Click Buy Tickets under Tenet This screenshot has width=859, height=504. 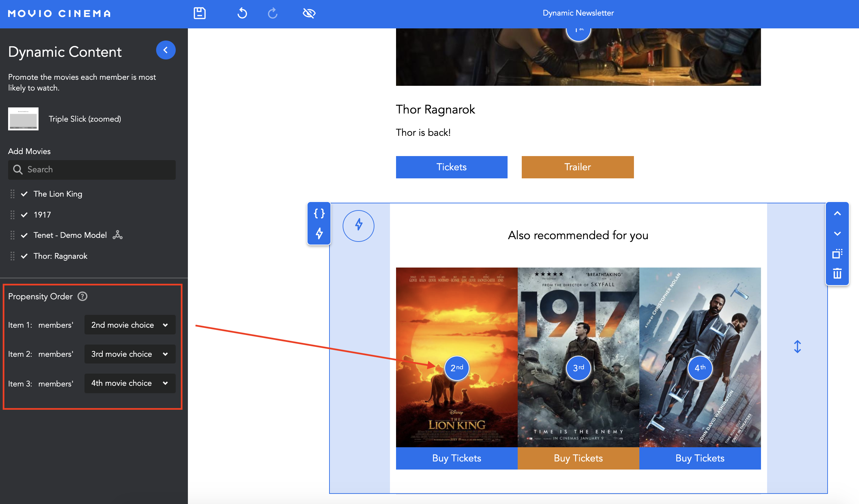700,458
